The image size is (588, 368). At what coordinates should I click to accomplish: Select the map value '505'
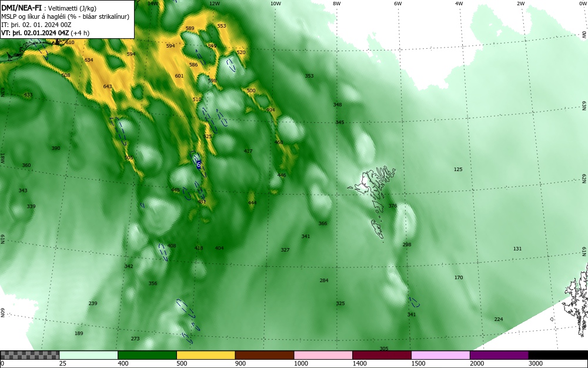coord(129,158)
